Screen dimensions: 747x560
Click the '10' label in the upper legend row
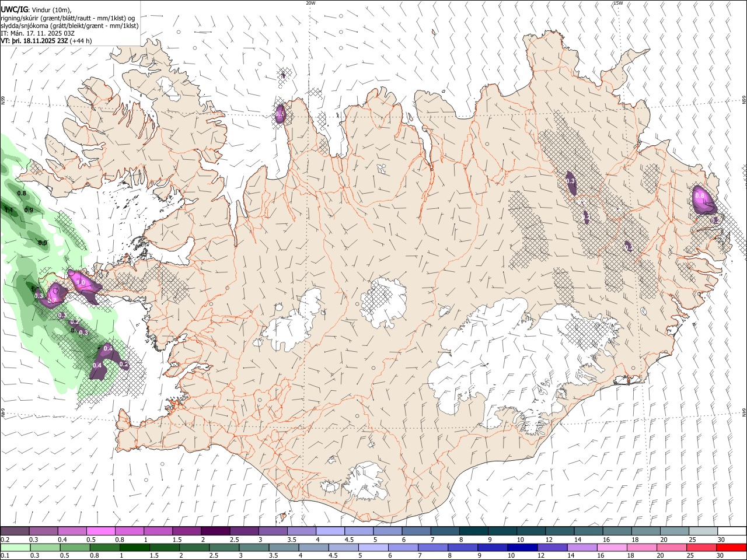coord(519,540)
